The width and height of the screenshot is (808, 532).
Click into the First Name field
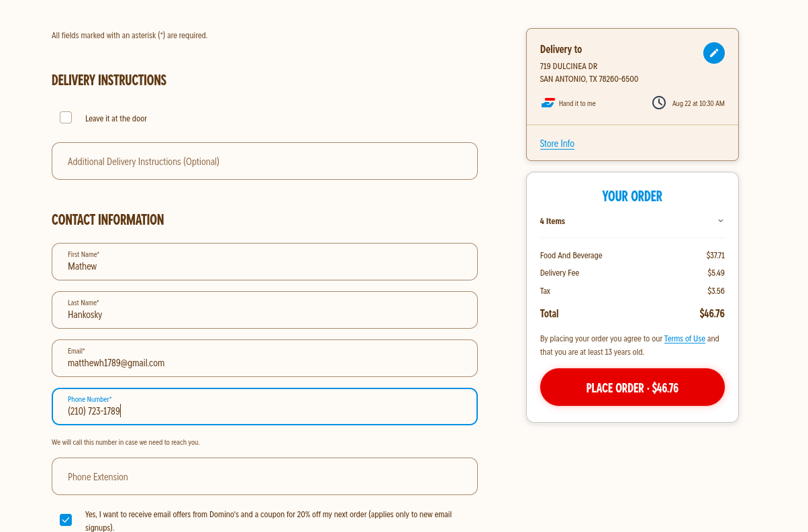[x=264, y=262]
